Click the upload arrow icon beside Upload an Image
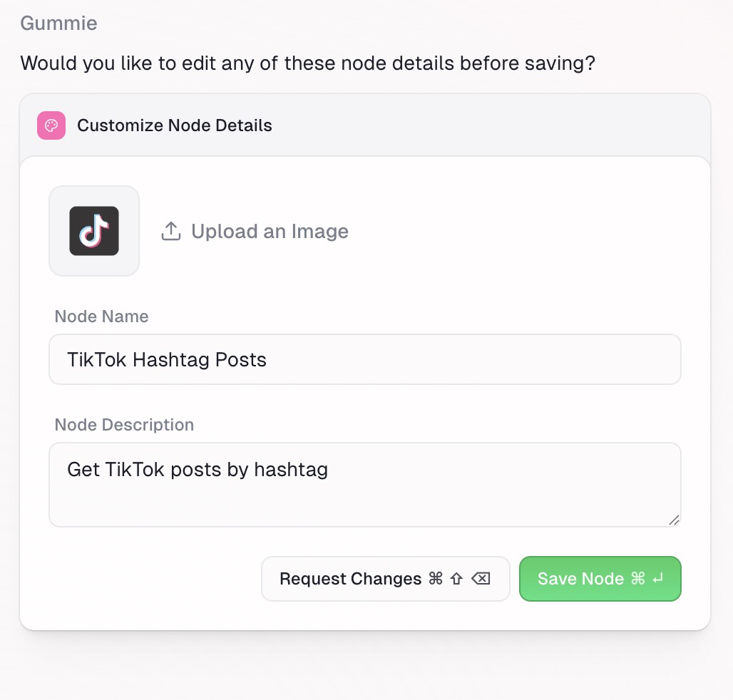 tap(170, 231)
